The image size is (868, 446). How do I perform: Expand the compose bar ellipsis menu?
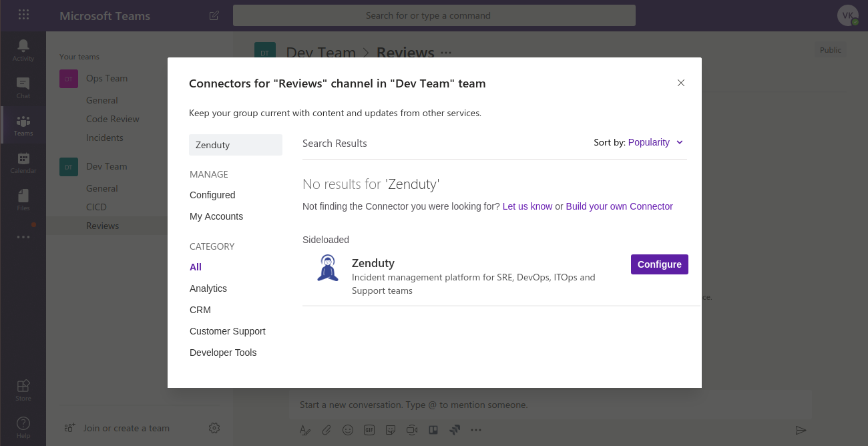coord(475,430)
